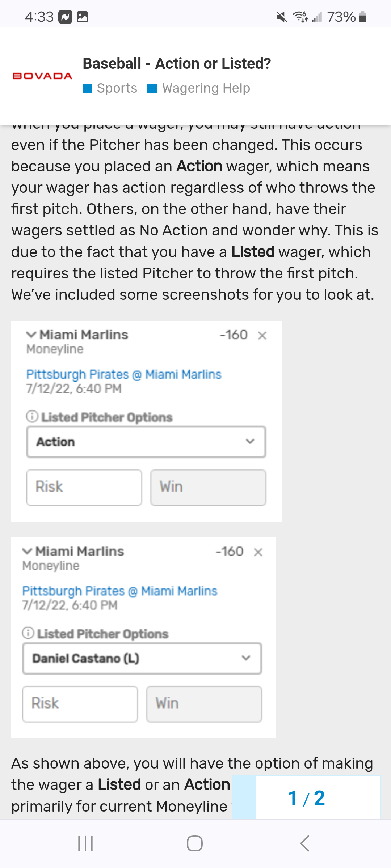This screenshot has height=868, width=391.
Task: Open the Daniel Castano (L) dropdown
Action: [142, 658]
